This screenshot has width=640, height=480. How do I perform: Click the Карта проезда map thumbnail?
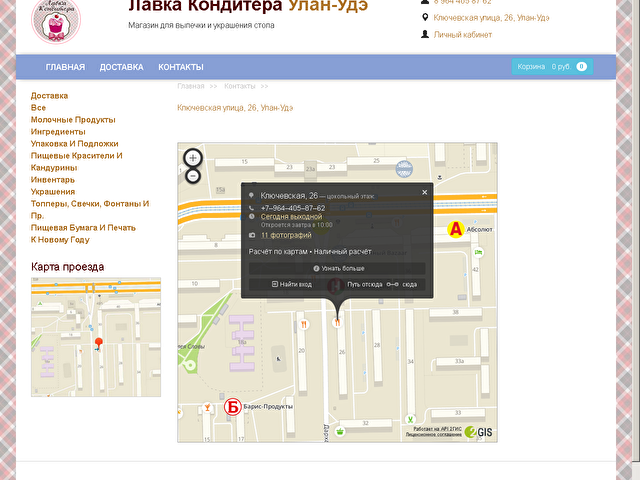point(96,337)
